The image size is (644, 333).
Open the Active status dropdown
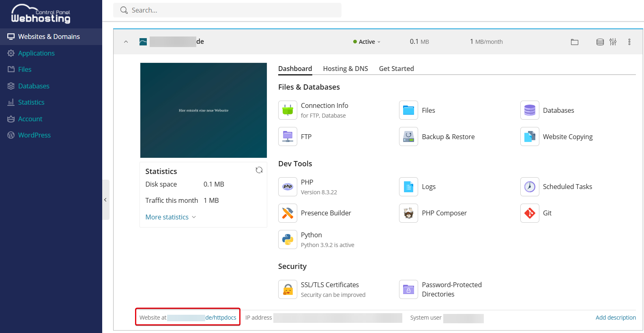367,42
